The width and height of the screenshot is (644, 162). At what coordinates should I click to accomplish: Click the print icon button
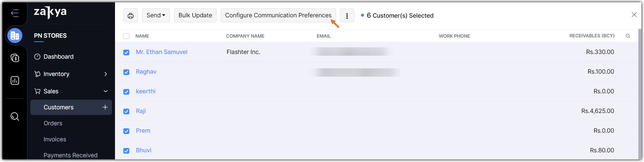click(131, 16)
